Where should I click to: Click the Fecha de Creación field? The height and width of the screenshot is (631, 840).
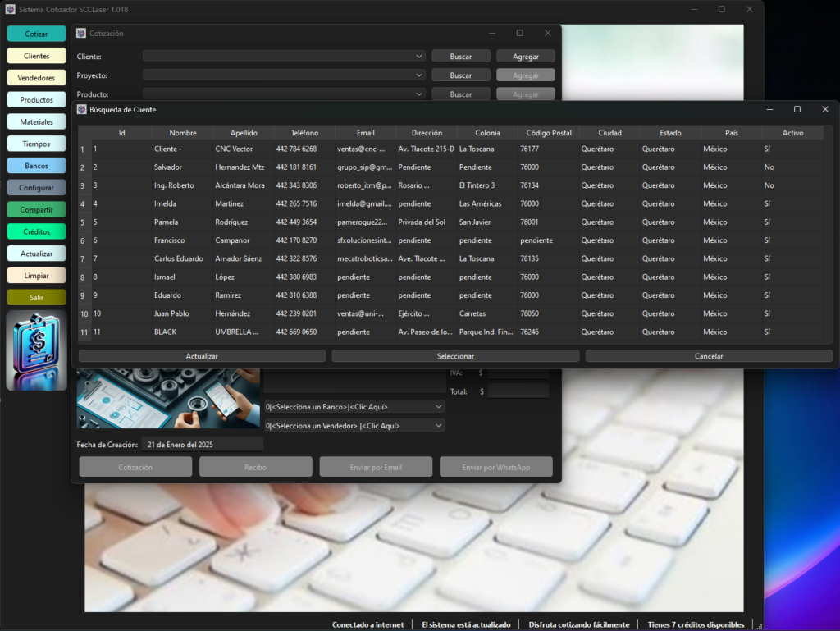203,445
